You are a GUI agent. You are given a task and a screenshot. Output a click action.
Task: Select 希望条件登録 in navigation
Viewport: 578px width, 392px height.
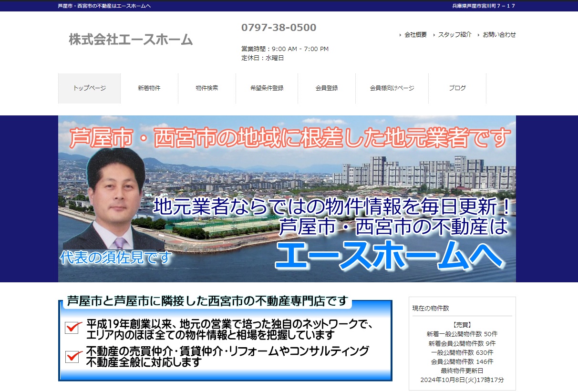pos(267,88)
